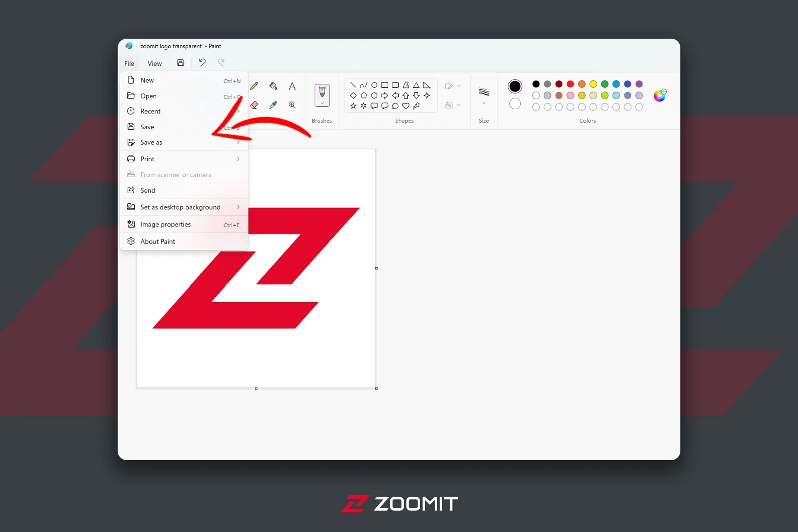Click Image properties option
This screenshot has width=798, height=532.
tap(165, 224)
